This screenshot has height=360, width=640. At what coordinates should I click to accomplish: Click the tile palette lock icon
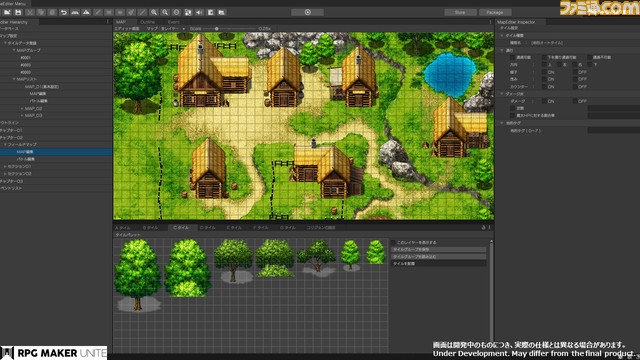484,227
